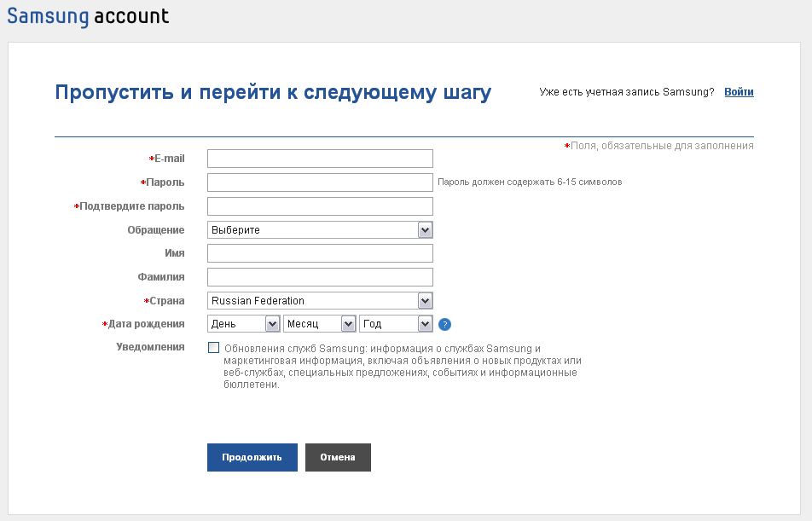Image resolution: width=812 pixels, height=521 pixels.
Task: Click the Фамилия last name field
Action: point(320,277)
